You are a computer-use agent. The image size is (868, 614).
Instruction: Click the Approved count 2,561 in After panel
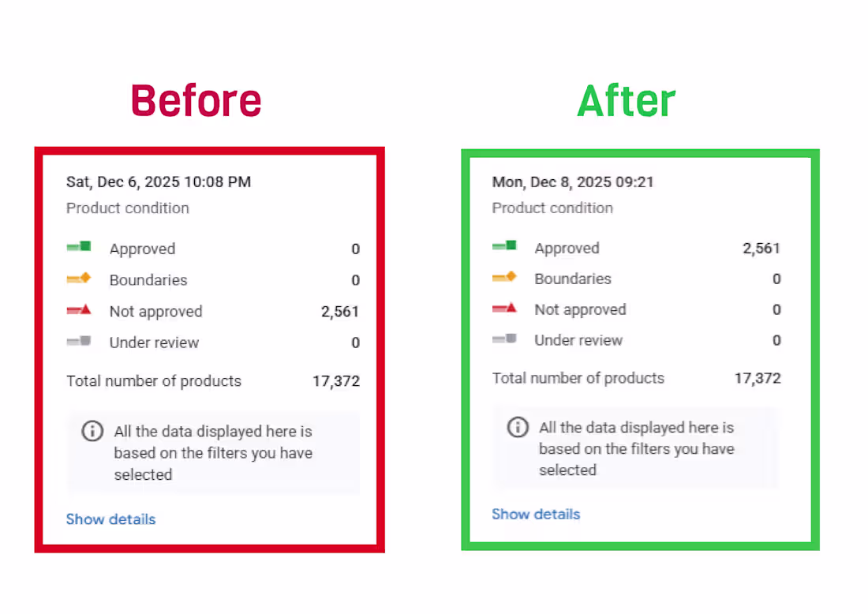point(761,248)
